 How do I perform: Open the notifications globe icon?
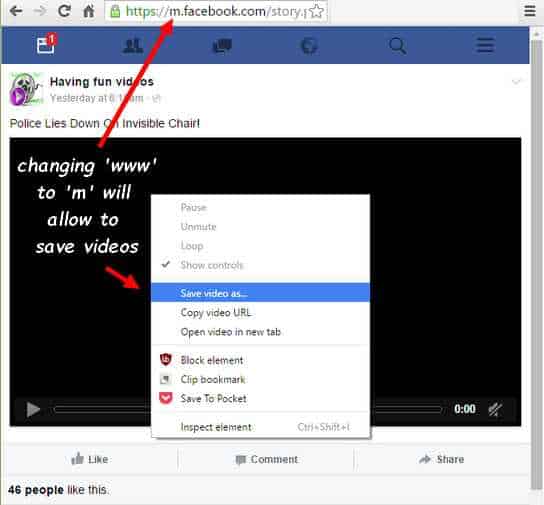coord(309,46)
